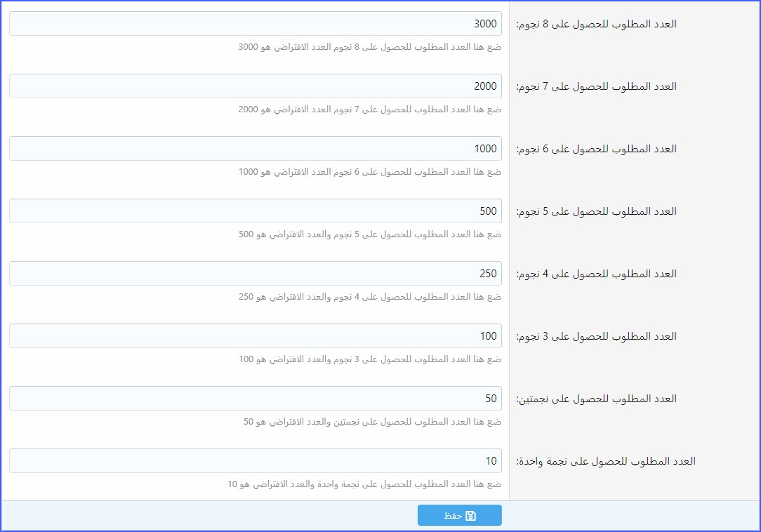This screenshot has height=532, width=761.
Task: Select the 3-stars count field showing 100
Action: [x=256, y=335]
